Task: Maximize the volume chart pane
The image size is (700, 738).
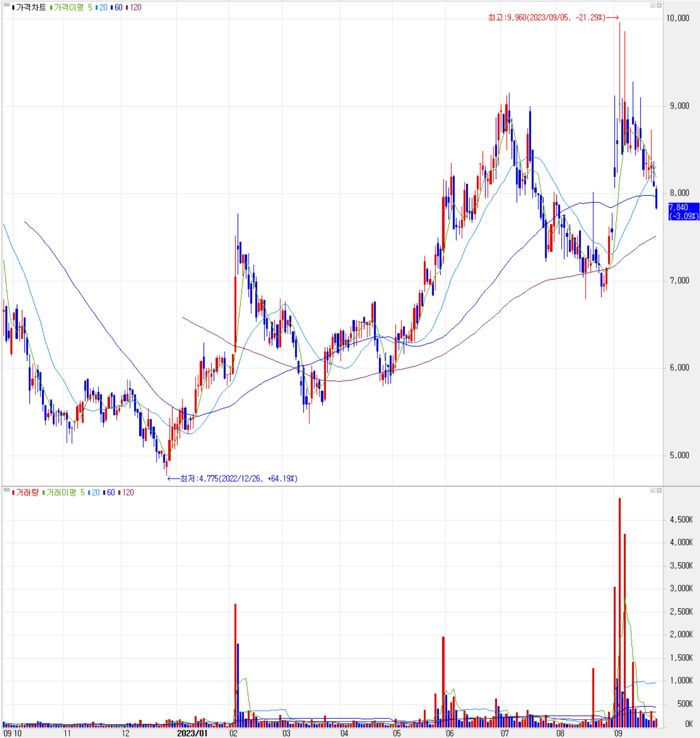Action: point(653,490)
